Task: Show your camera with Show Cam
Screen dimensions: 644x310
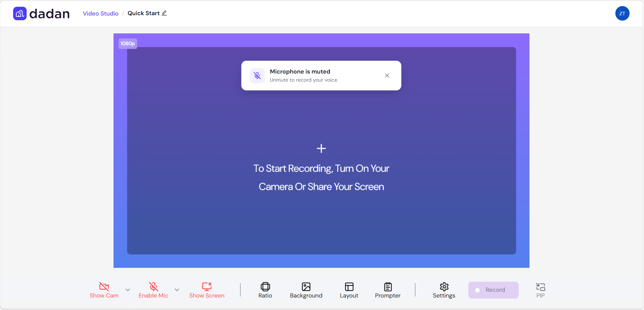Action: click(104, 290)
